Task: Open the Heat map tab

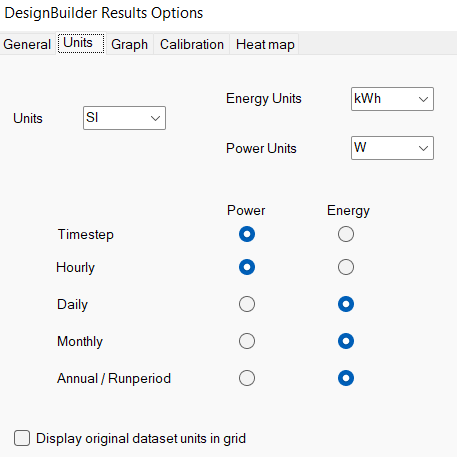Action: [265, 44]
